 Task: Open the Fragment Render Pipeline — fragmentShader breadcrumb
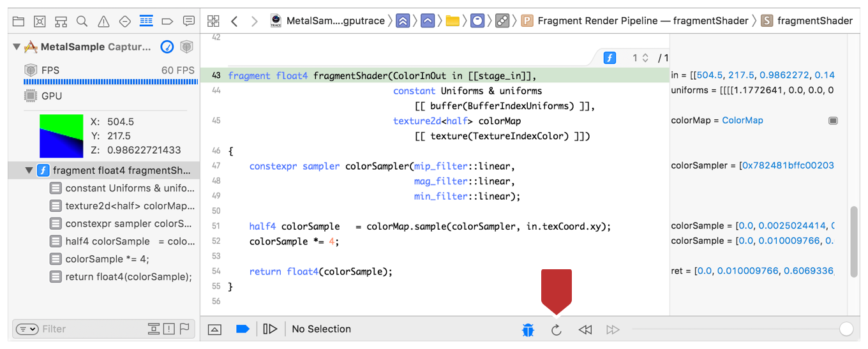point(635,21)
